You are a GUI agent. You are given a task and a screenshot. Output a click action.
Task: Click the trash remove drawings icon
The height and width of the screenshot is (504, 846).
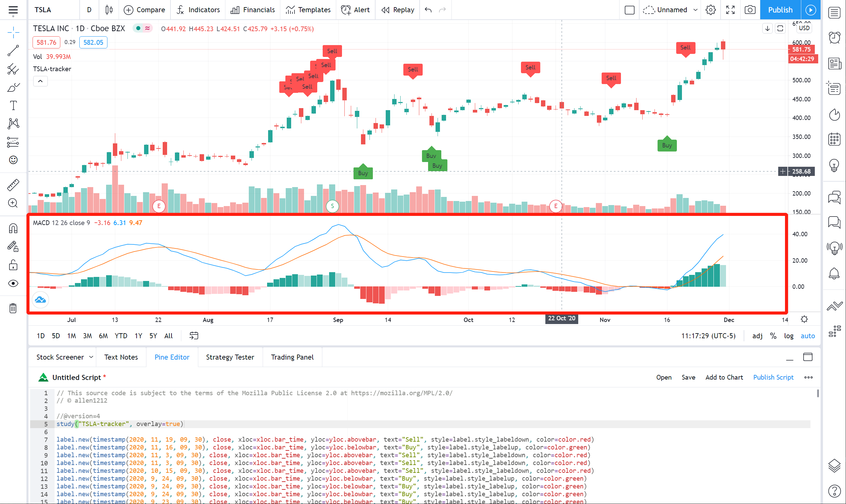pyautogui.click(x=13, y=308)
